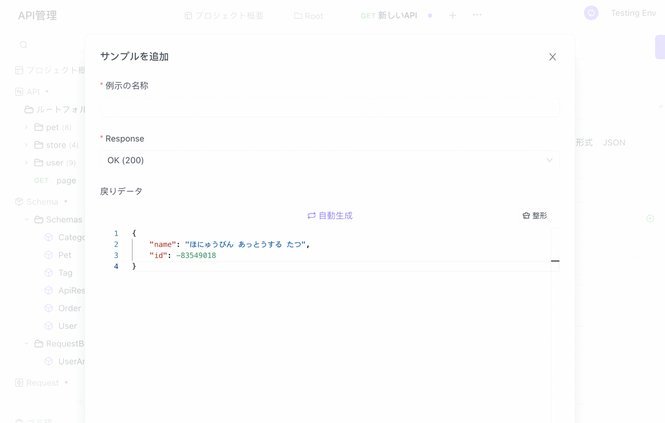Open the tab more-options ellipsis menu

pyautogui.click(x=477, y=15)
